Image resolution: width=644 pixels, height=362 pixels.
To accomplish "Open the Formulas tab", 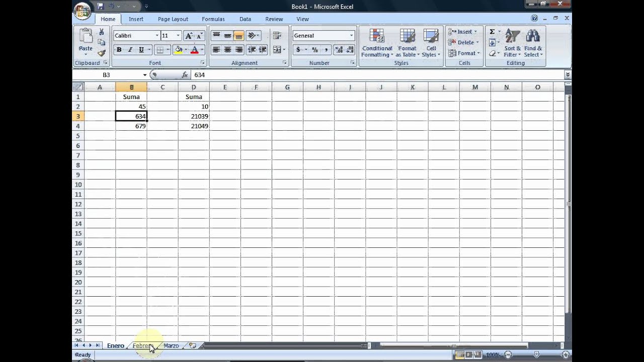I will click(213, 19).
